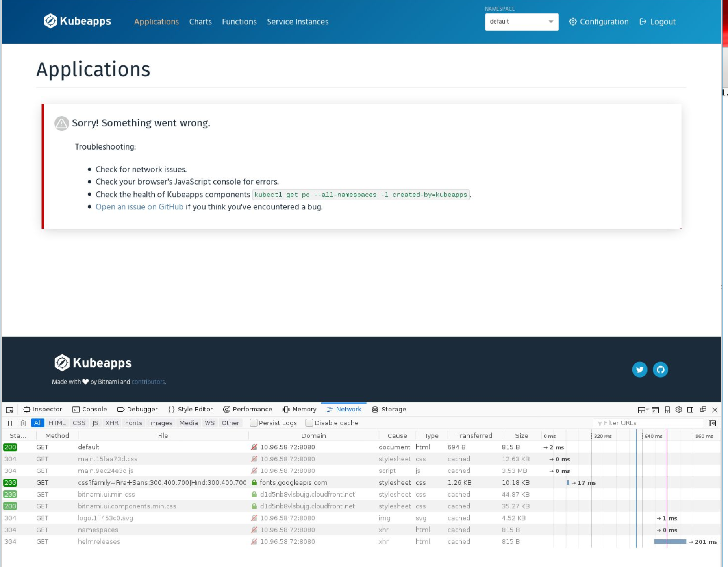Open an issue on GitHub link
This screenshot has height=567, width=728.
point(139,206)
